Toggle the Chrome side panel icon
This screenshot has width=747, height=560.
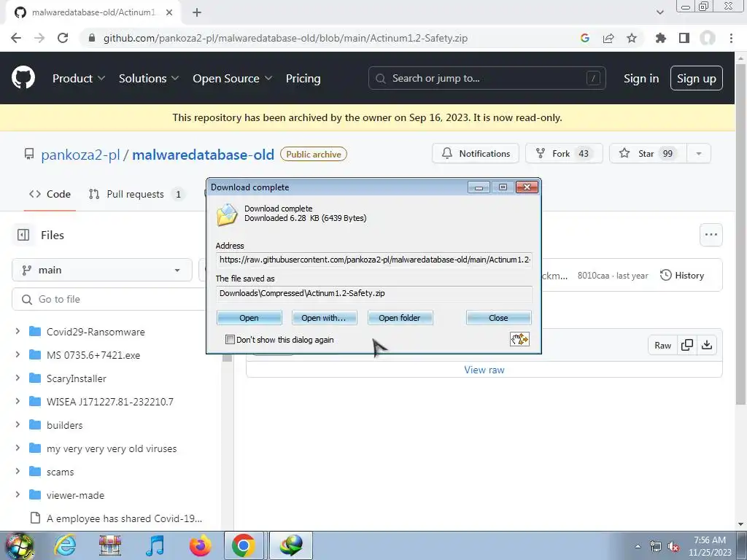684,38
